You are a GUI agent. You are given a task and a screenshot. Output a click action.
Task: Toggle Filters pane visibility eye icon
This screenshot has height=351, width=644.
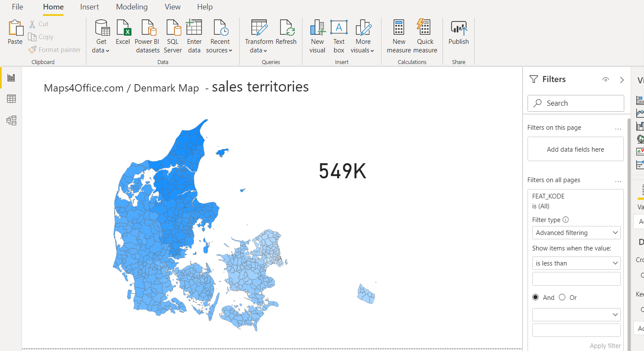coord(606,79)
